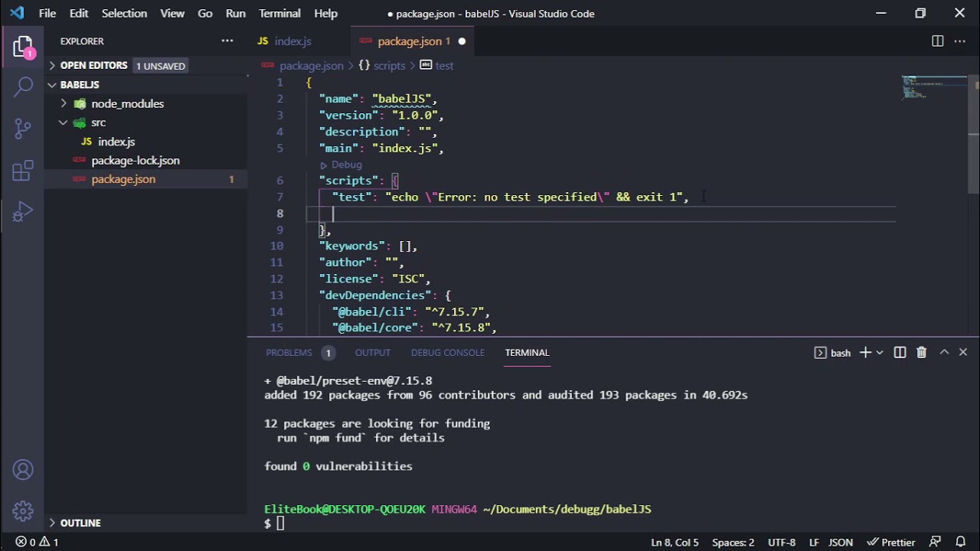The height and width of the screenshot is (551, 980).
Task: Open Explorer more actions ellipsis
Action: coord(227,41)
